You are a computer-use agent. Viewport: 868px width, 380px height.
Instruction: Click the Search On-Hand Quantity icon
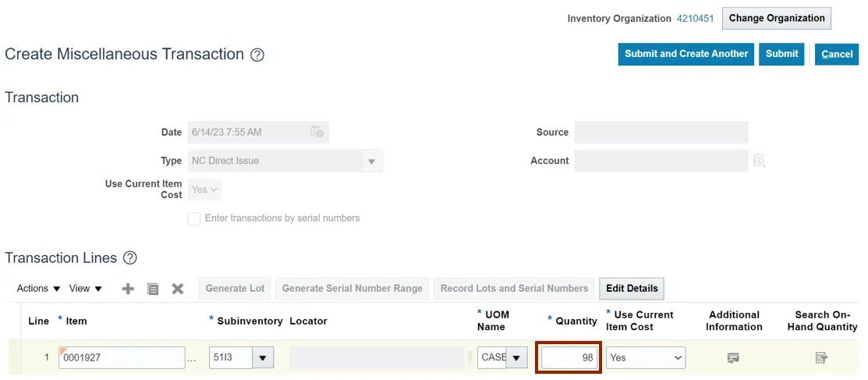pyautogui.click(x=821, y=358)
